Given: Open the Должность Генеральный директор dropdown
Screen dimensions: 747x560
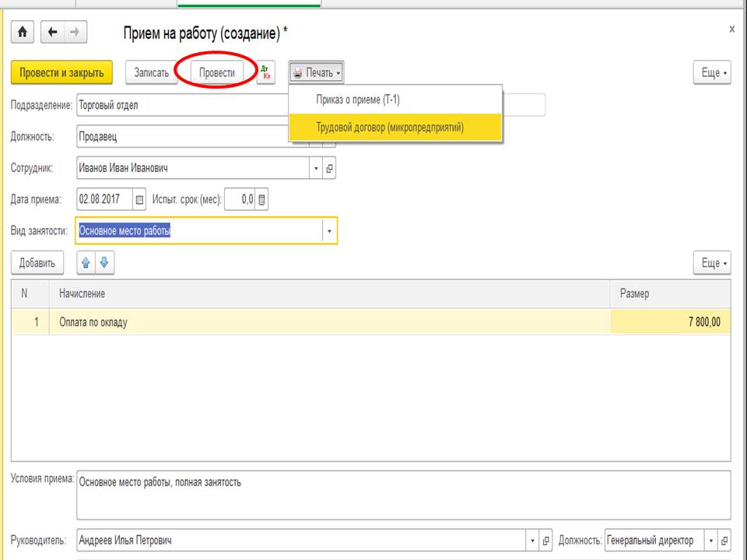Looking at the screenshot, I should click(x=710, y=541).
